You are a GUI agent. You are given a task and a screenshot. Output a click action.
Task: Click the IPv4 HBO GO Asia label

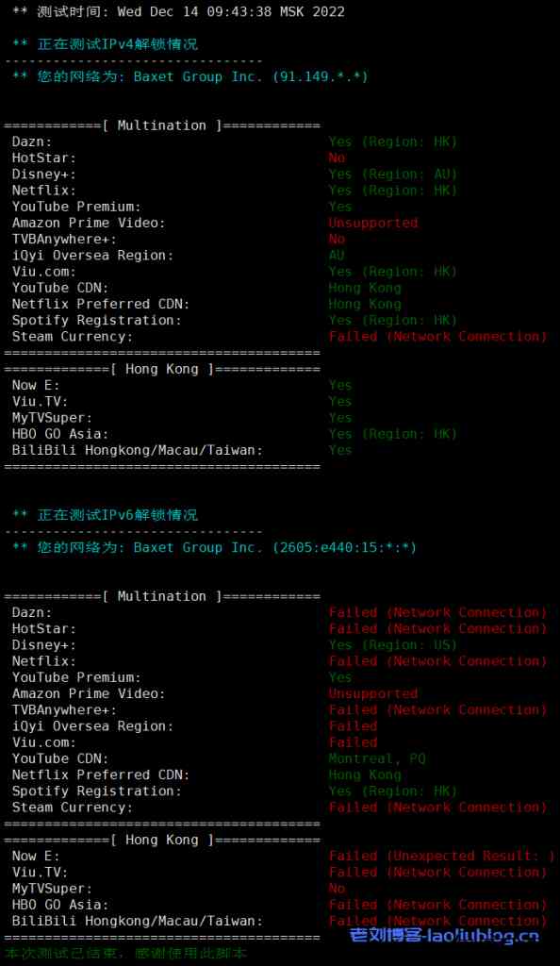tap(60, 434)
